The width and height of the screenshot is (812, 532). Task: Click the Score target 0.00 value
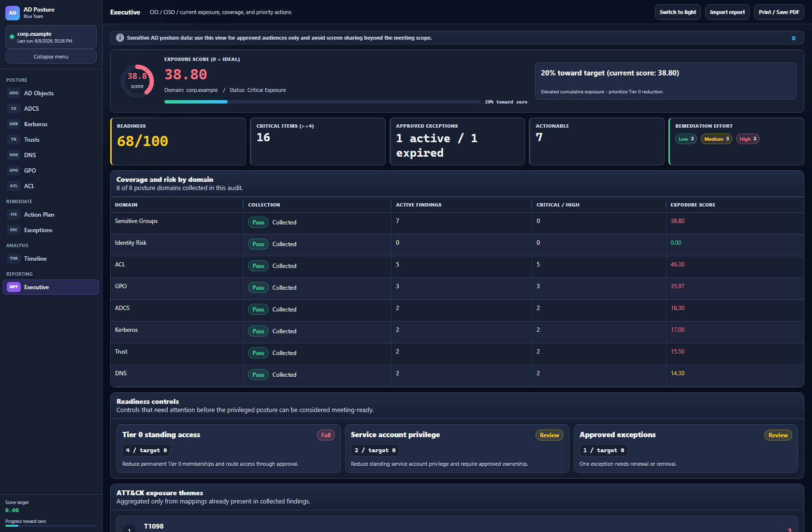(12, 510)
